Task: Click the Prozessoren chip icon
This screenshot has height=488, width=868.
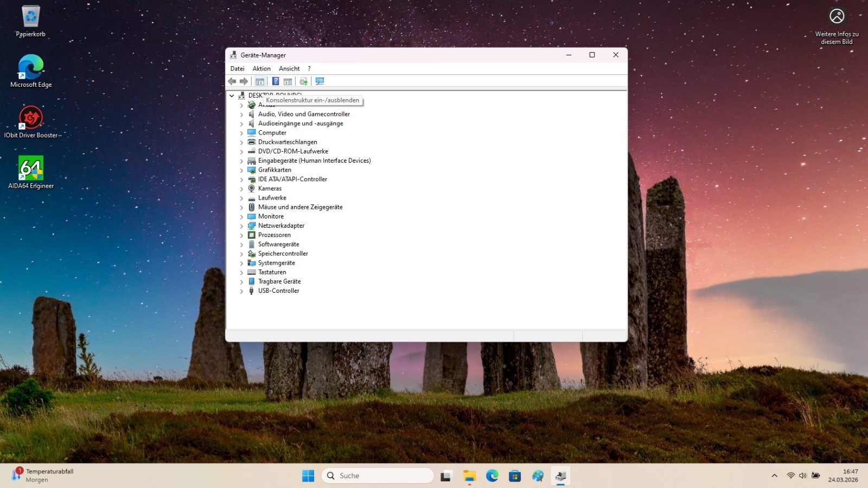Action: pos(251,235)
